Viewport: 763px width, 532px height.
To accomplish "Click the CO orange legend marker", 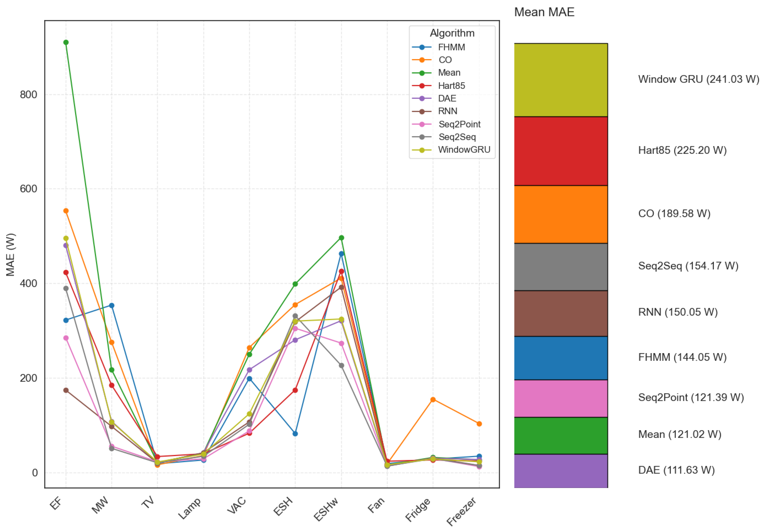I will [422, 60].
